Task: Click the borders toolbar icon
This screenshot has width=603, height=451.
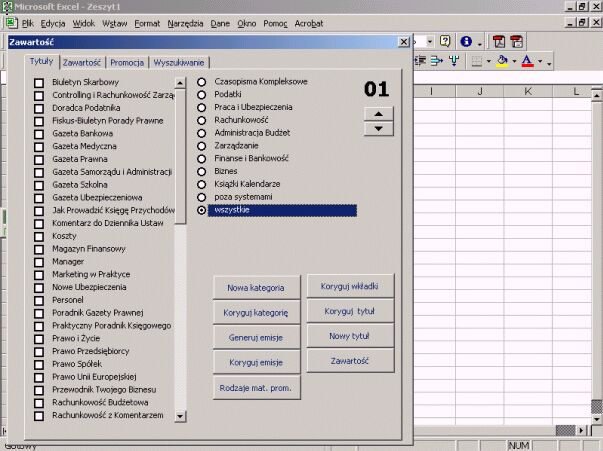Action: [476, 62]
